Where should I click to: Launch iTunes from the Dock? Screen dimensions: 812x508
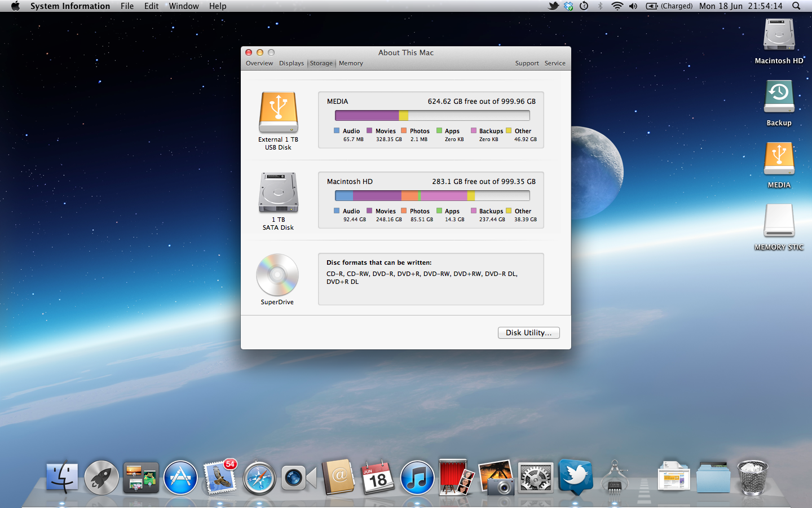click(417, 478)
